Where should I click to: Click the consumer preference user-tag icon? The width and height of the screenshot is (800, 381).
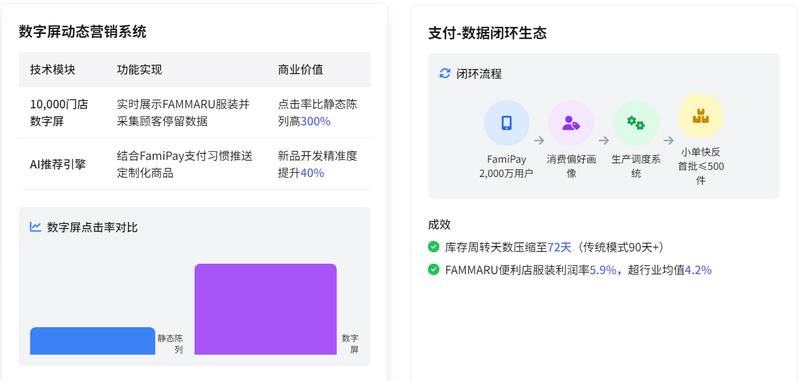571,123
